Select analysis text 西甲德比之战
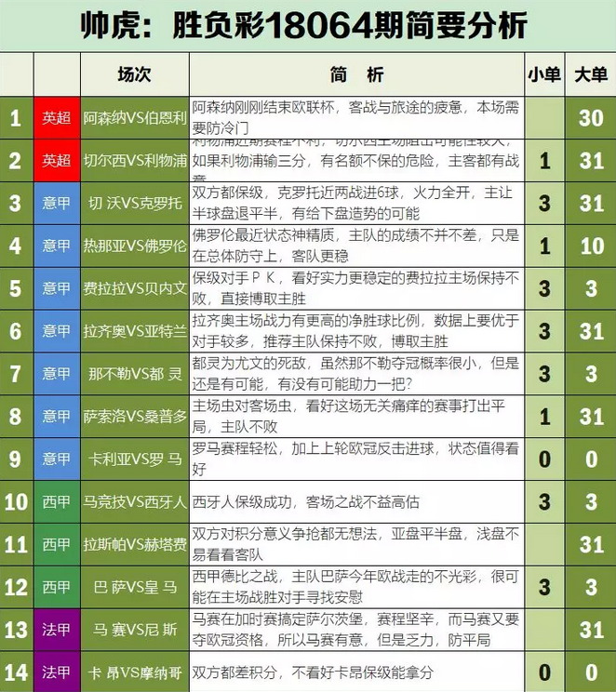Viewport: 616px width, 692px height. 234,577
